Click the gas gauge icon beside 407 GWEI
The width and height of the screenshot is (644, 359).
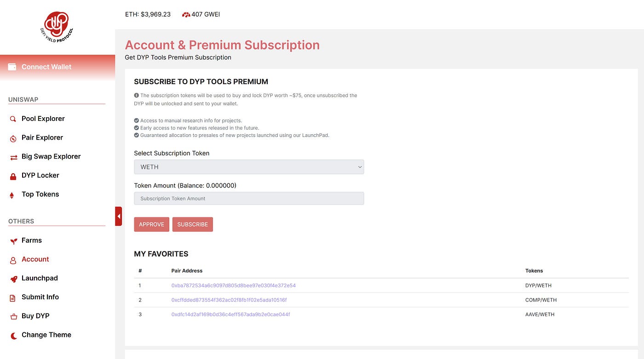click(x=186, y=15)
